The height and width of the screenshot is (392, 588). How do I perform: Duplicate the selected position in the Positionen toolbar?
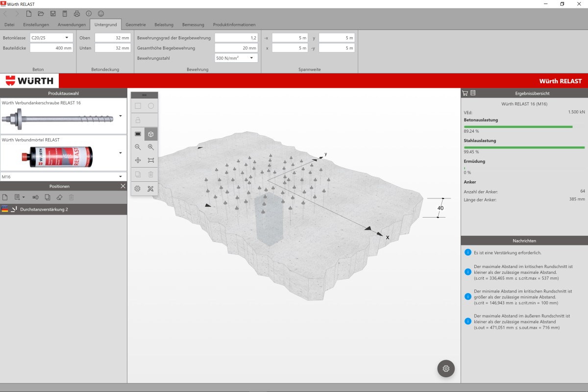[x=48, y=197]
